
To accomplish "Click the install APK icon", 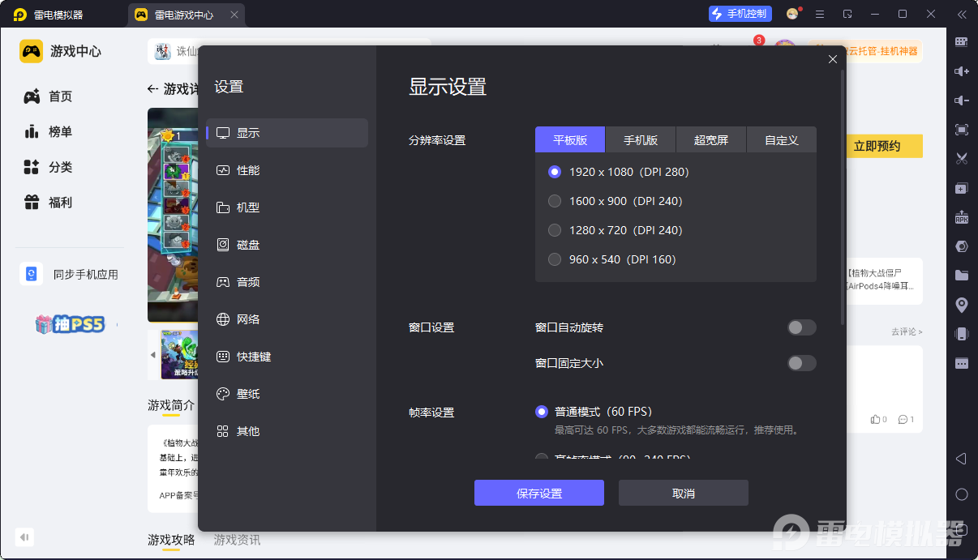I will pos(962,217).
